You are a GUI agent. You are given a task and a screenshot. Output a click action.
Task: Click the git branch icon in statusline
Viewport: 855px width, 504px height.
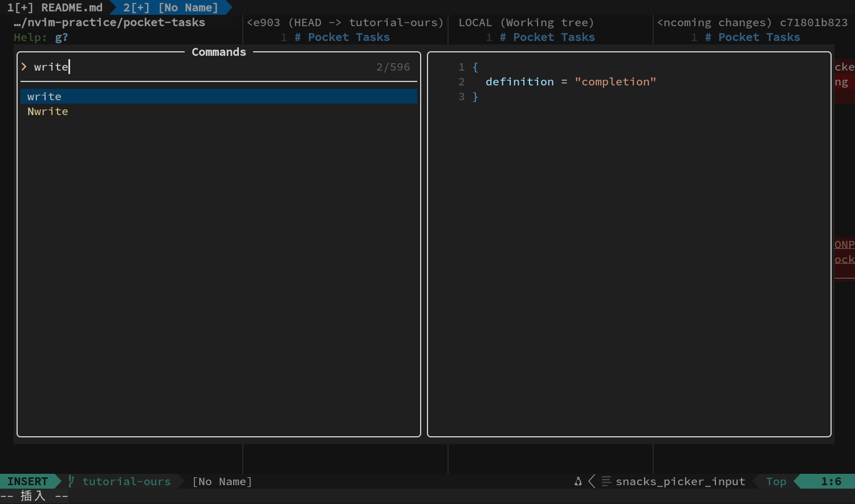coord(71,481)
